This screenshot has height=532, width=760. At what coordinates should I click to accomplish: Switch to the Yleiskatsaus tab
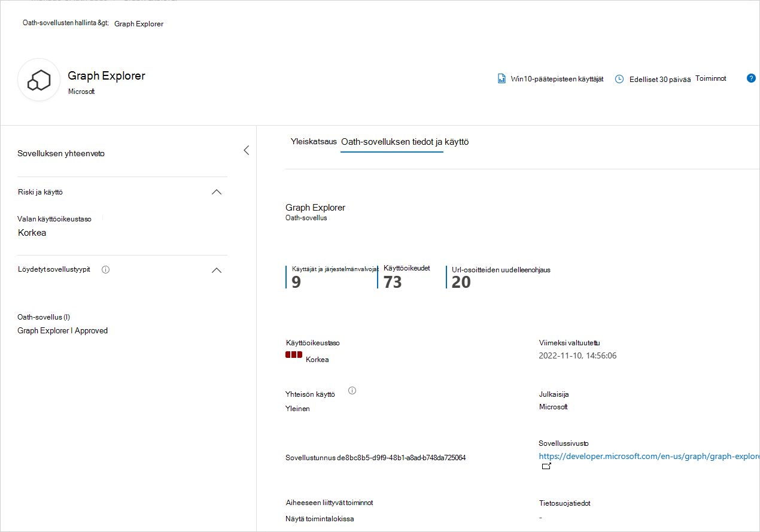(x=313, y=142)
